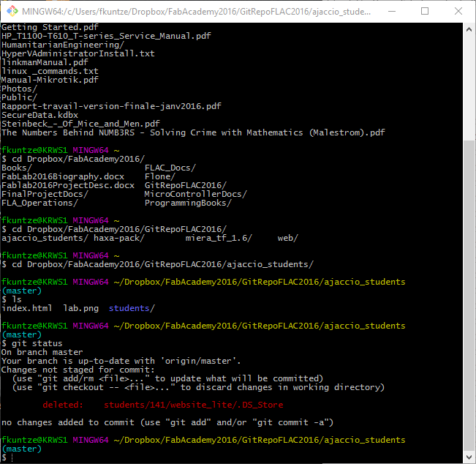Screen dimensions: 476x464
Task: Click 'MicroControllerDocs/' entry
Action: pyautogui.click(x=195, y=194)
